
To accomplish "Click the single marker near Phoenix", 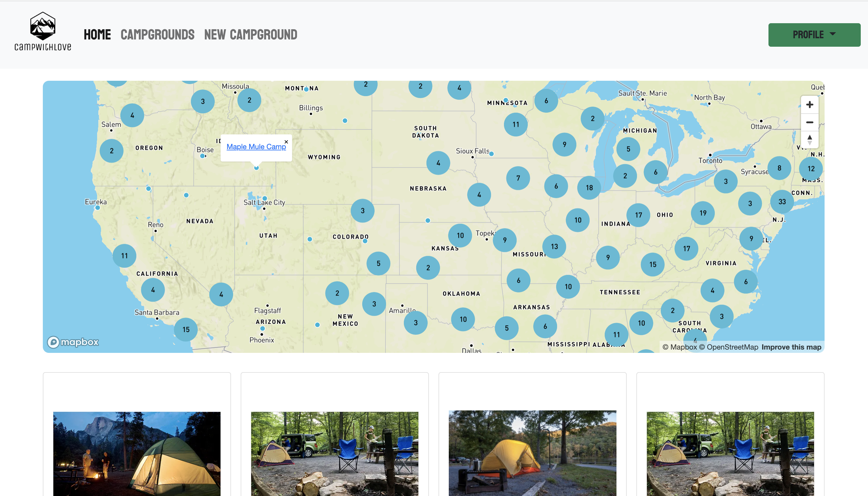I will click(x=262, y=328).
